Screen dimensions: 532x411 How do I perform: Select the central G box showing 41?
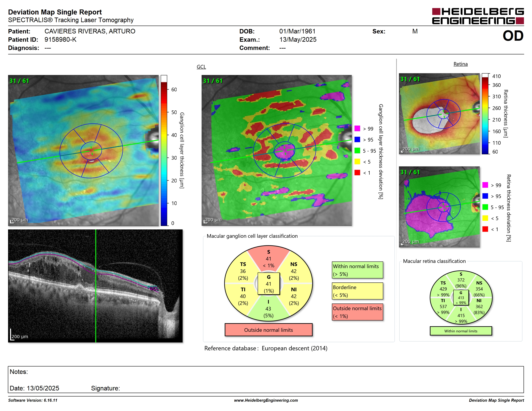point(268,284)
